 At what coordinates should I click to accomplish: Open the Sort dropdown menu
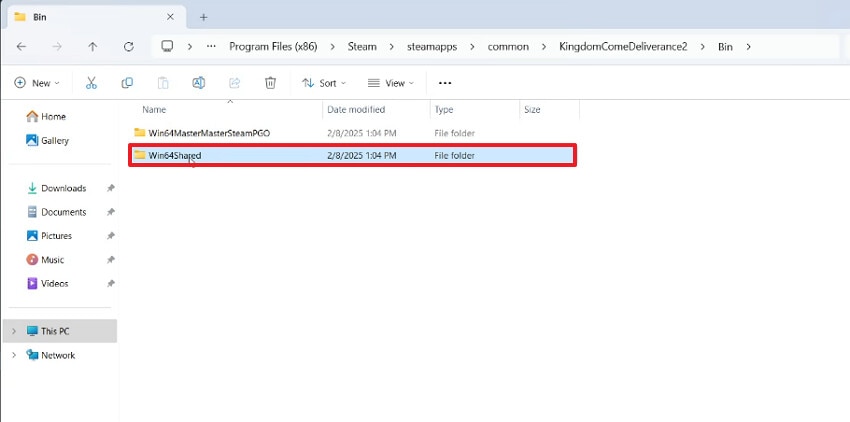pos(324,83)
